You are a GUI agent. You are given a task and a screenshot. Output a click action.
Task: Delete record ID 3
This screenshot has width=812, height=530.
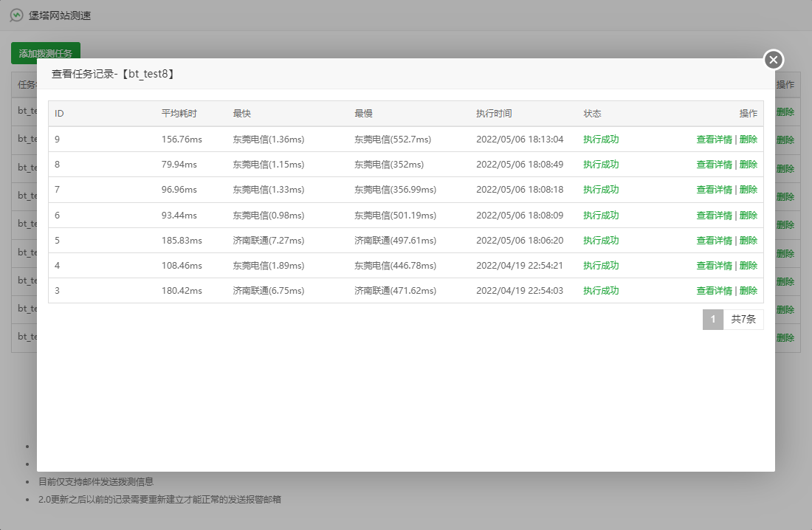pyautogui.click(x=748, y=291)
